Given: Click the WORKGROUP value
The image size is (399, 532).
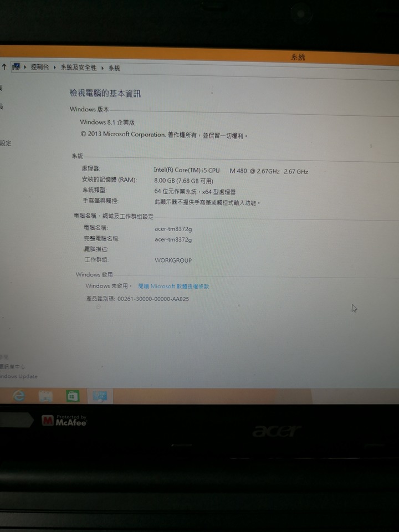Looking at the screenshot, I should (x=173, y=260).
